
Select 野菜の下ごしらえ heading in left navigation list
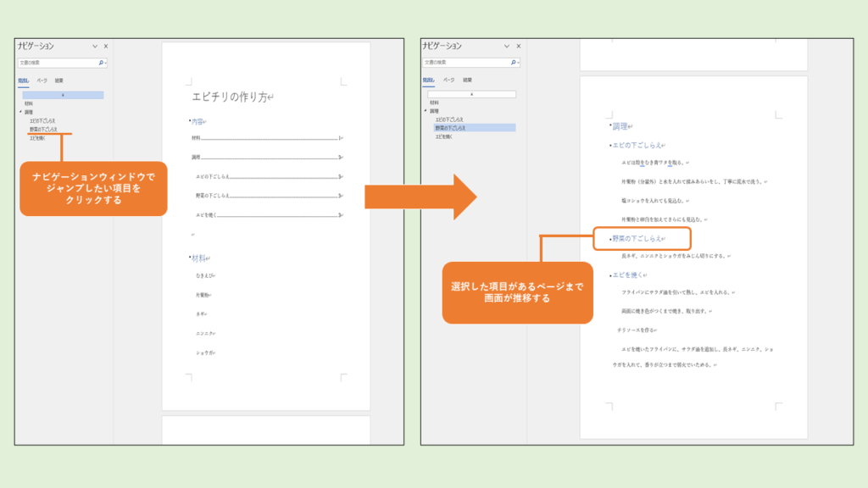point(42,129)
